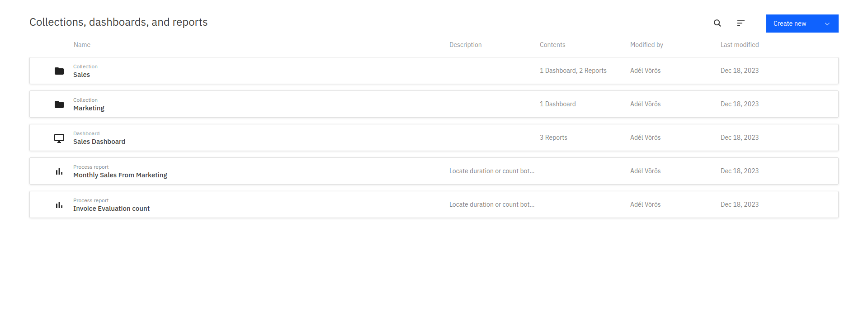The height and width of the screenshot is (332, 868).
Task: Click the Invoice Evaluation count description text
Action: (x=491, y=204)
